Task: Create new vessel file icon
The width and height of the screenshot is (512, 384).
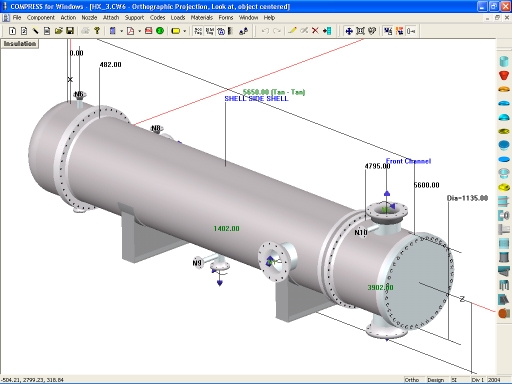Action: pos(12,31)
